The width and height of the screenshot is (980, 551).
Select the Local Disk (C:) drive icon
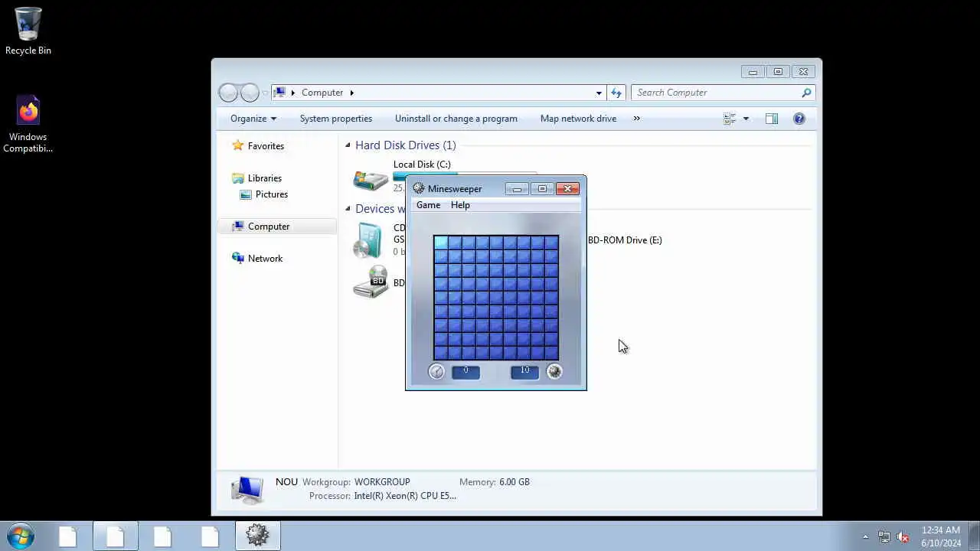[371, 180]
